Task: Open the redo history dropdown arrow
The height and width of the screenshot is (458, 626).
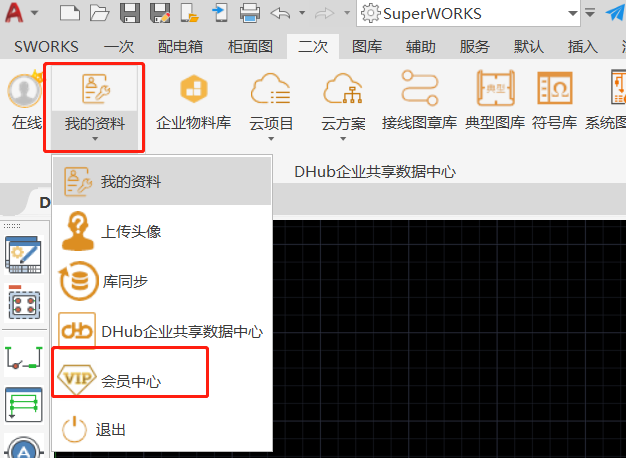Action: coord(347,13)
